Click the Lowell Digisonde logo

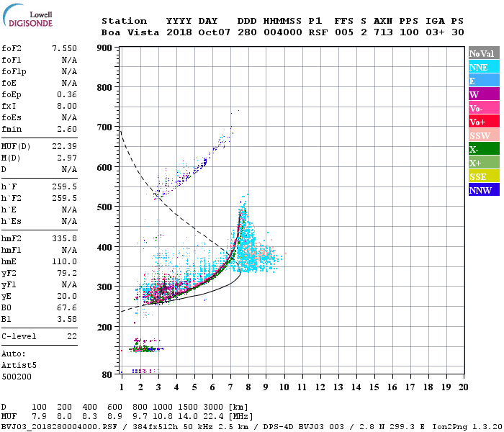tap(27, 15)
